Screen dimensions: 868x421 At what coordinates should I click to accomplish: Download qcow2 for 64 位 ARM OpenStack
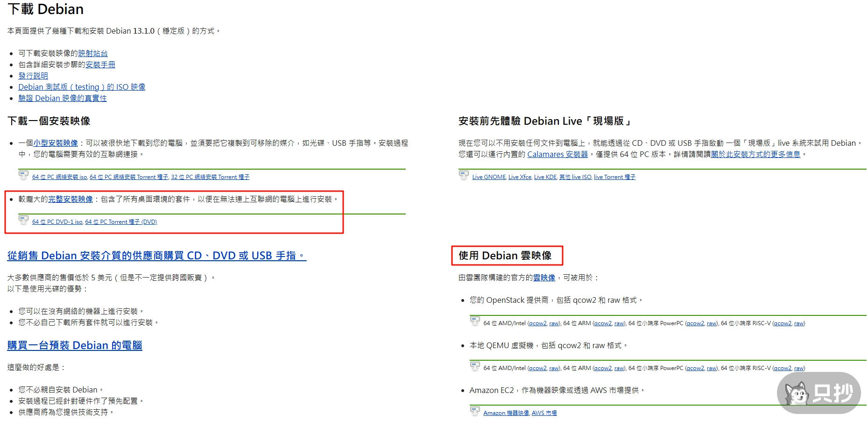click(x=603, y=323)
